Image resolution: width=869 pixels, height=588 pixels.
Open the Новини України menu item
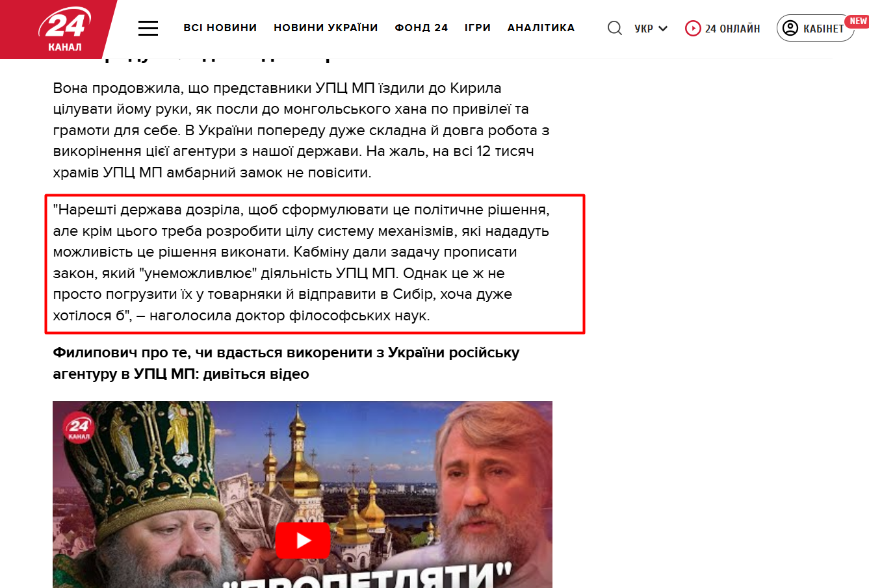point(326,28)
